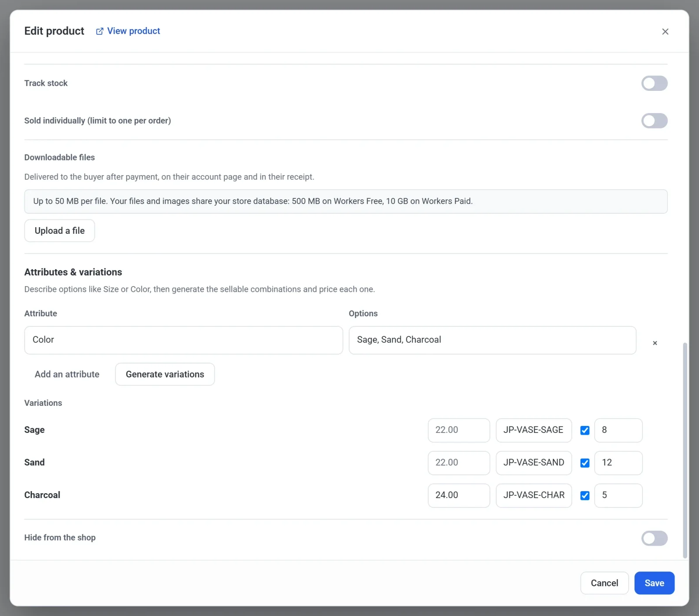Edit the Charcoal price field 24.00
The height and width of the screenshot is (616, 699).
tap(459, 495)
